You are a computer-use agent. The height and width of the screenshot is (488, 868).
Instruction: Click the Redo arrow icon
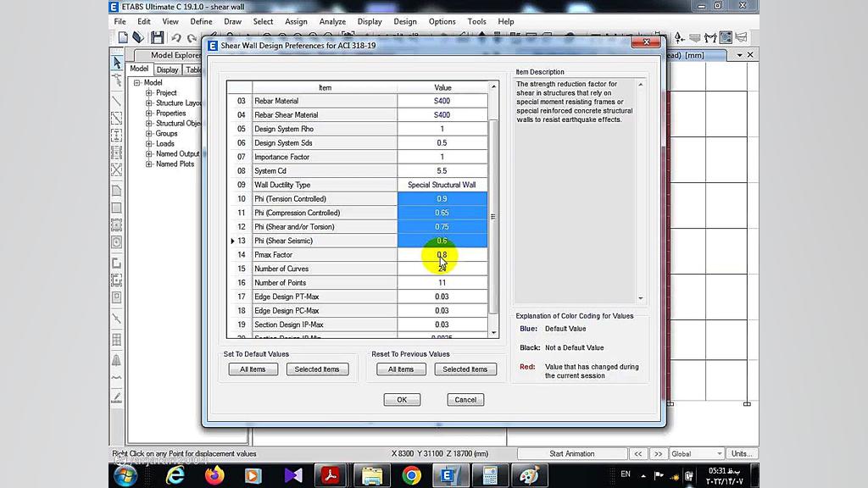point(192,38)
